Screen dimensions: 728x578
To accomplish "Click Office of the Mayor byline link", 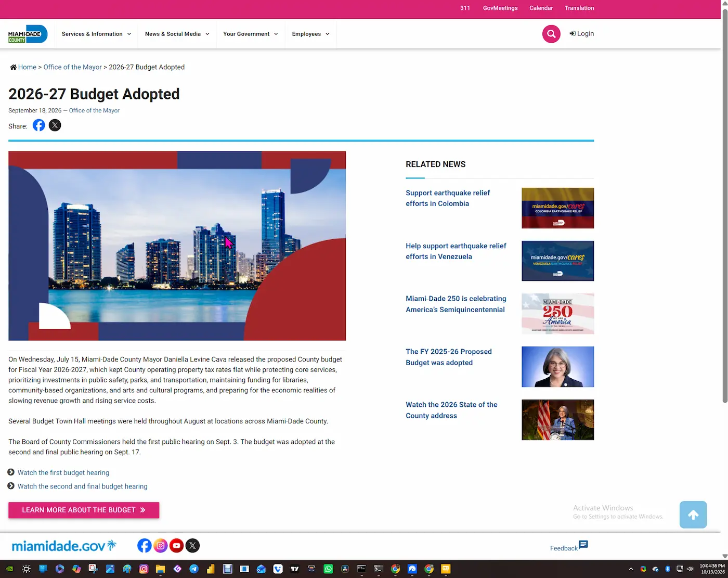I will (x=94, y=110).
